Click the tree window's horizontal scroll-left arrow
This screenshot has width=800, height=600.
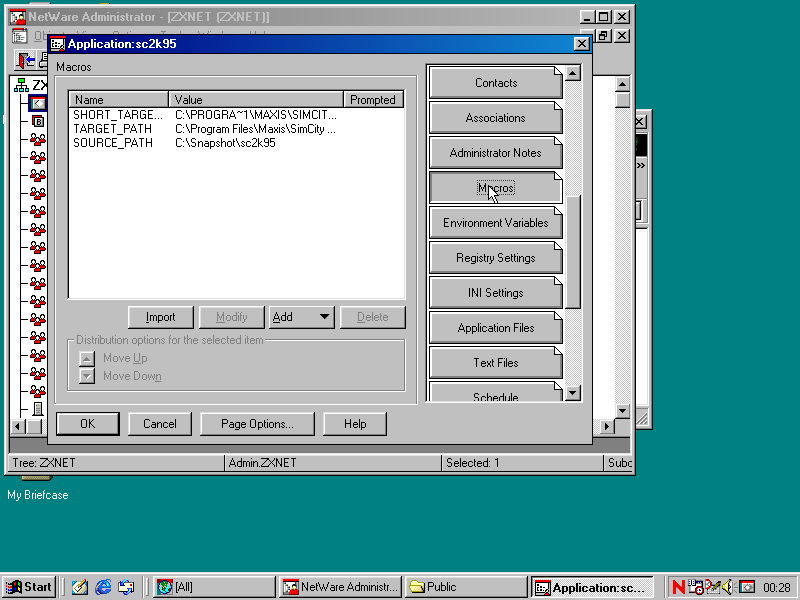(18, 426)
